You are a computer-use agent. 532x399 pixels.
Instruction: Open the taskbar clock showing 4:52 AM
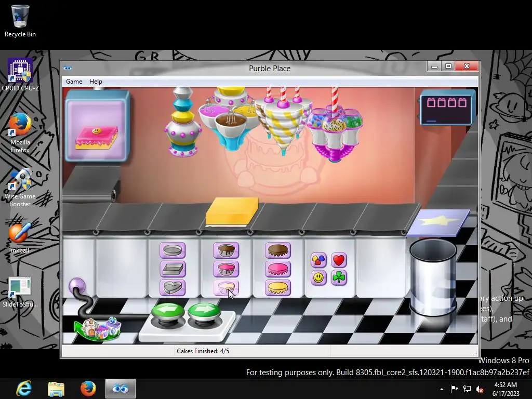pyautogui.click(x=506, y=389)
